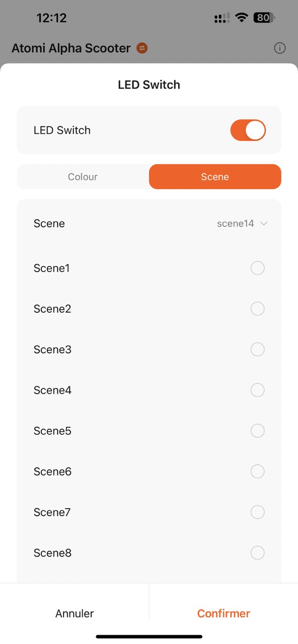298x644 pixels.
Task: Tap the Scene3 row label
Action: pyautogui.click(x=52, y=349)
